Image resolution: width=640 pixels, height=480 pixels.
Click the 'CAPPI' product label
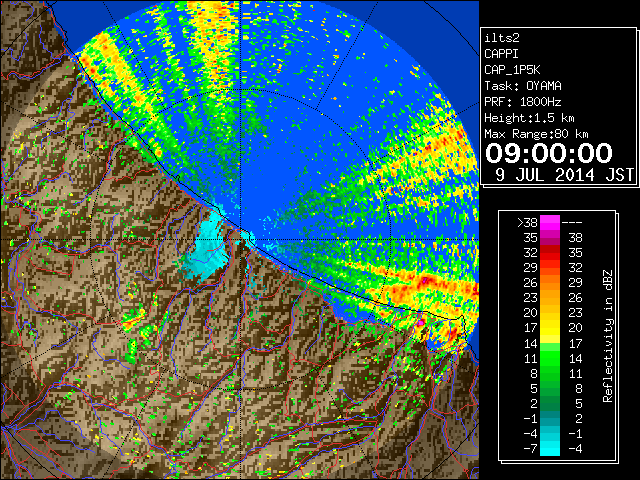(x=501, y=54)
